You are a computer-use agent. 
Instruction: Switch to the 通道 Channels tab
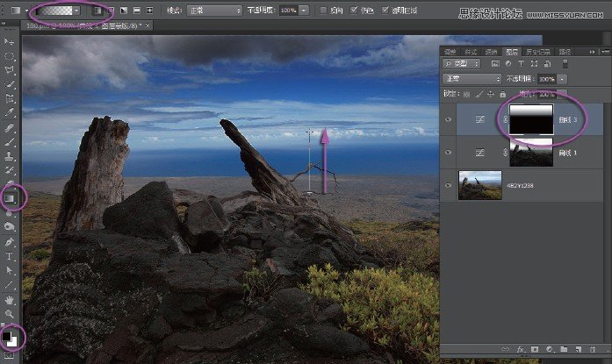[491, 52]
